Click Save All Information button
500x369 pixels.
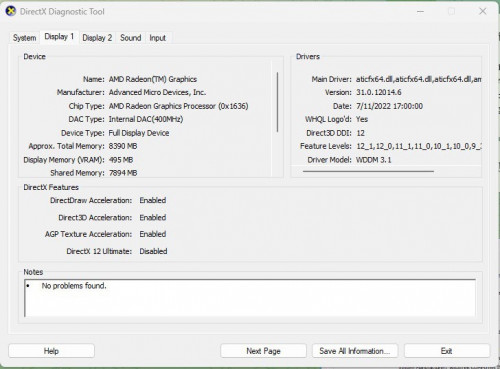(x=355, y=351)
